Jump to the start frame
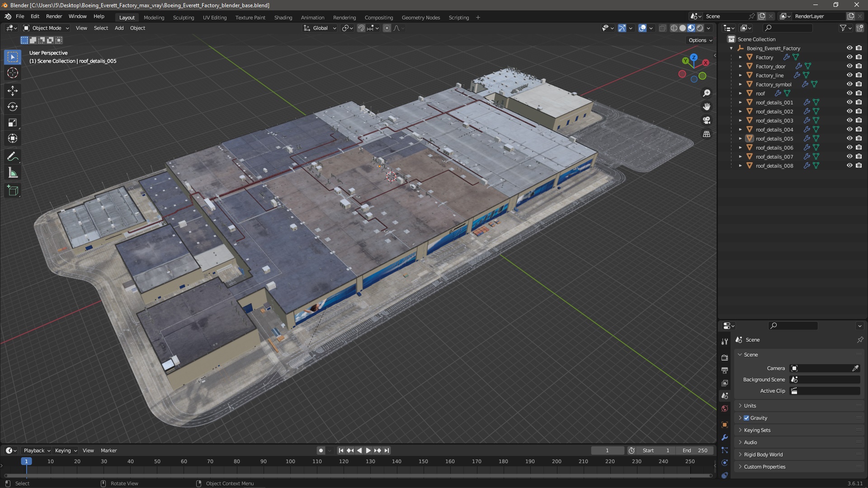 coord(341,450)
